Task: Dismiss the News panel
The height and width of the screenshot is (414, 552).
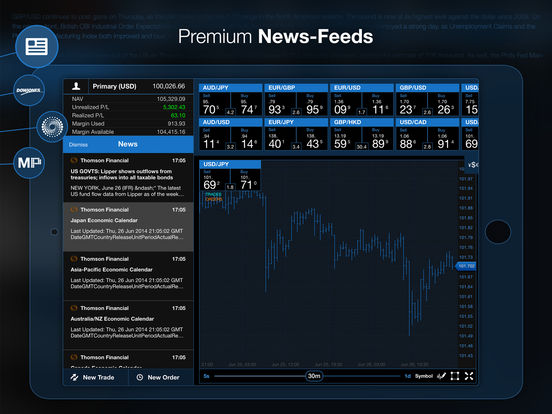Action: 78,145
